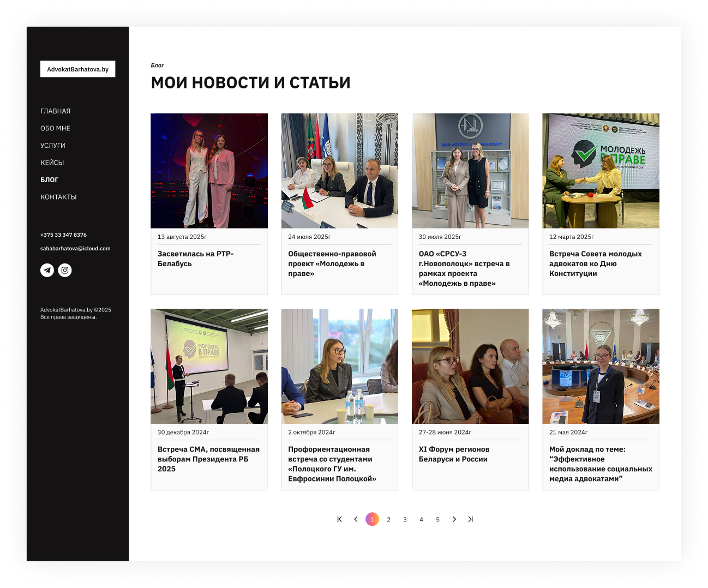This screenshot has width=708, height=588.
Task: Open the УСЛУГИ menu item
Action: point(53,146)
